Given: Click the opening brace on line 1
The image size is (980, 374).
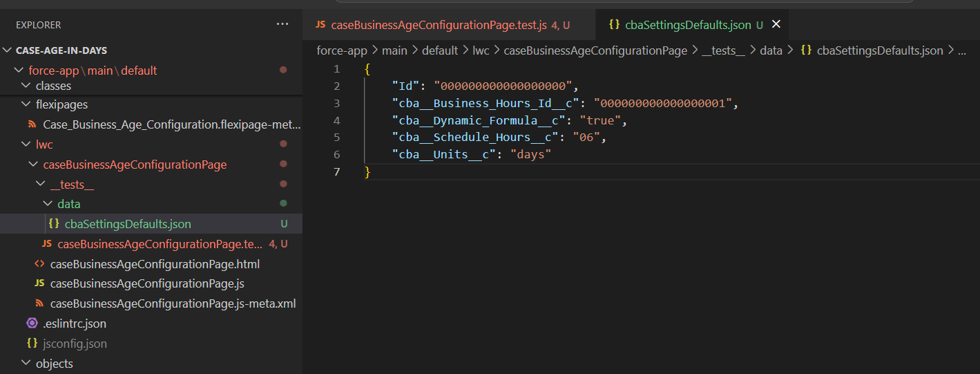Looking at the screenshot, I should (367, 69).
